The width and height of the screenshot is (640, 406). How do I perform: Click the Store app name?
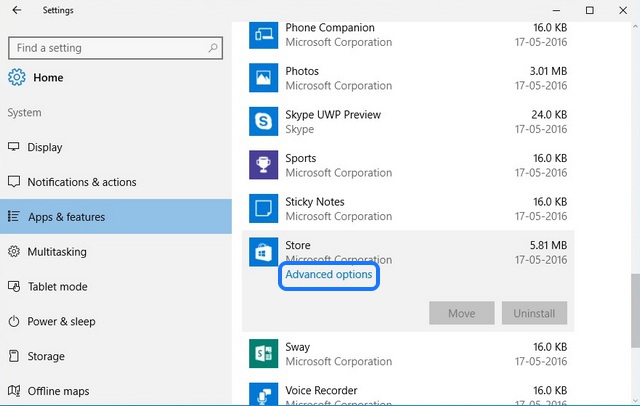(298, 245)
